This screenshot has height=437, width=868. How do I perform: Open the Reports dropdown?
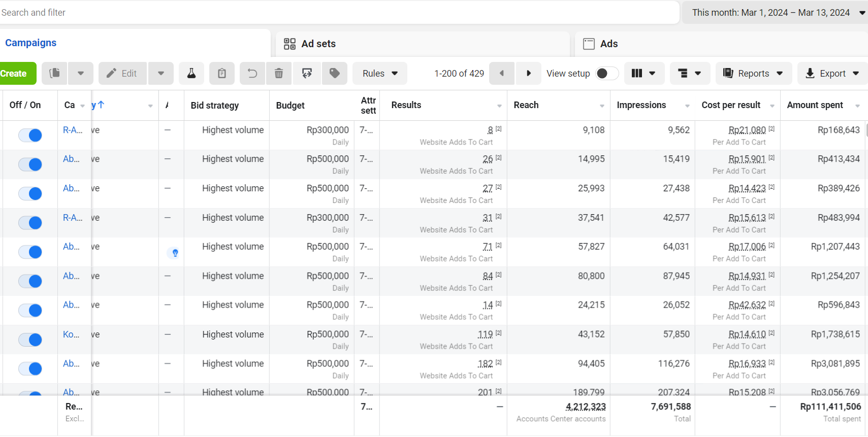(754, 74)
